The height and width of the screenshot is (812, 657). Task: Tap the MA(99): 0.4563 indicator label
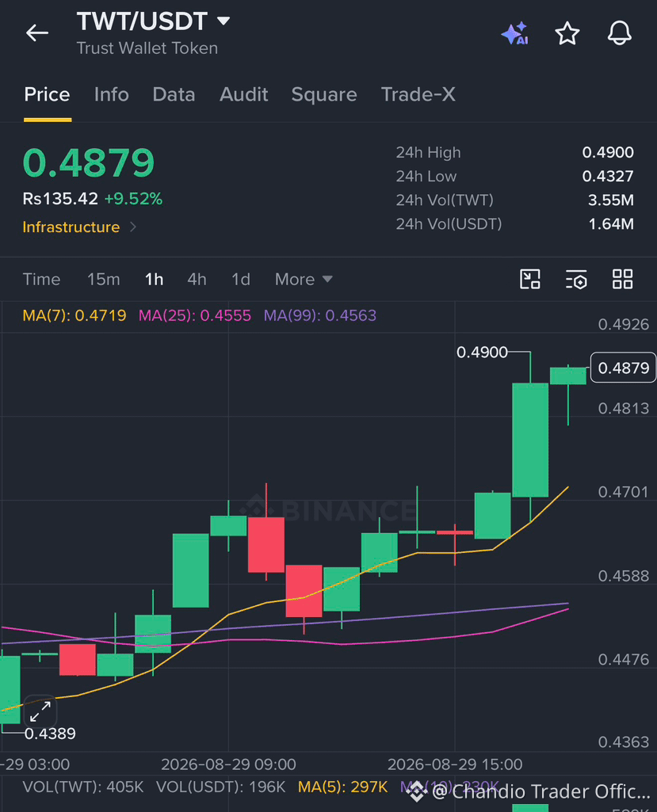click(320, 315)
